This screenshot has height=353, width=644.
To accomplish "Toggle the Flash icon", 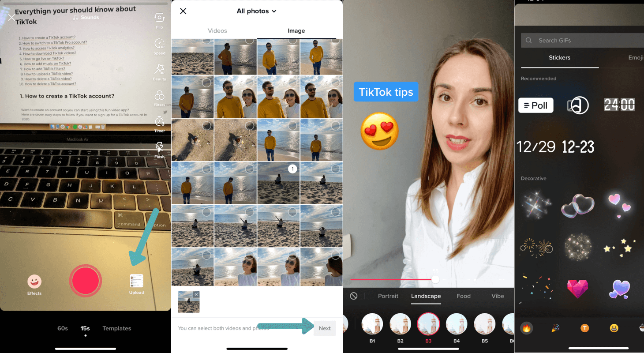I will [160, 147].
